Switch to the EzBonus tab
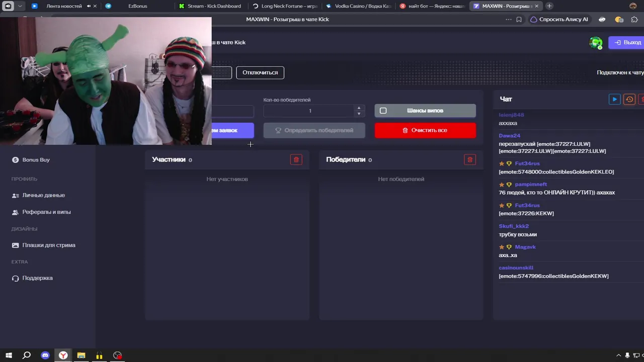This screenshot has width=644, height=362. tap(138, 6)
